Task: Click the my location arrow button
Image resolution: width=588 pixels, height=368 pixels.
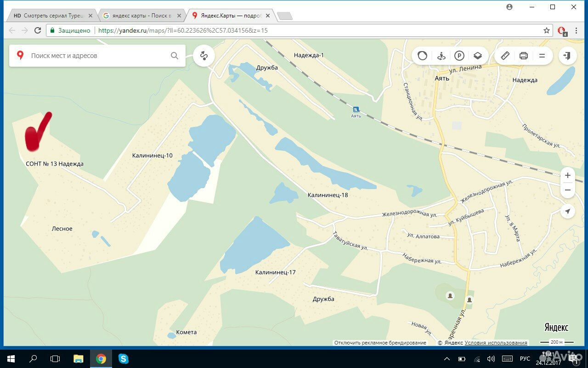Action: coord(568,211)
